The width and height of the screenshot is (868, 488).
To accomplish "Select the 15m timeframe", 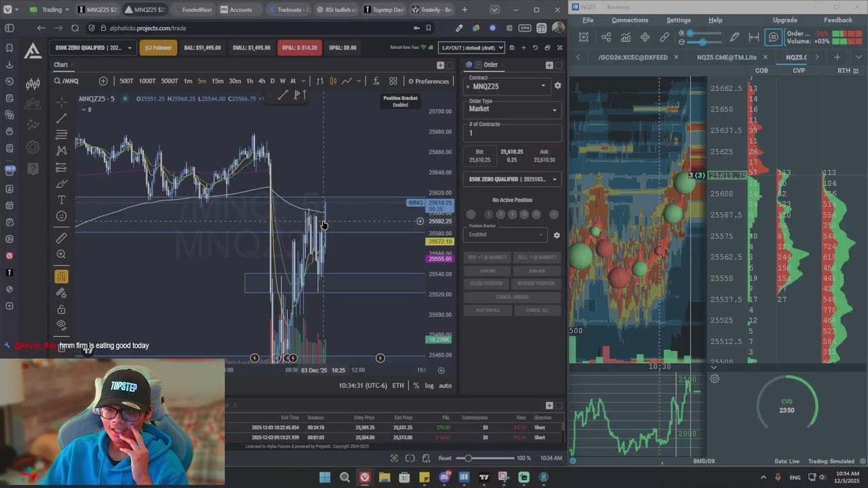I will 218,81.
